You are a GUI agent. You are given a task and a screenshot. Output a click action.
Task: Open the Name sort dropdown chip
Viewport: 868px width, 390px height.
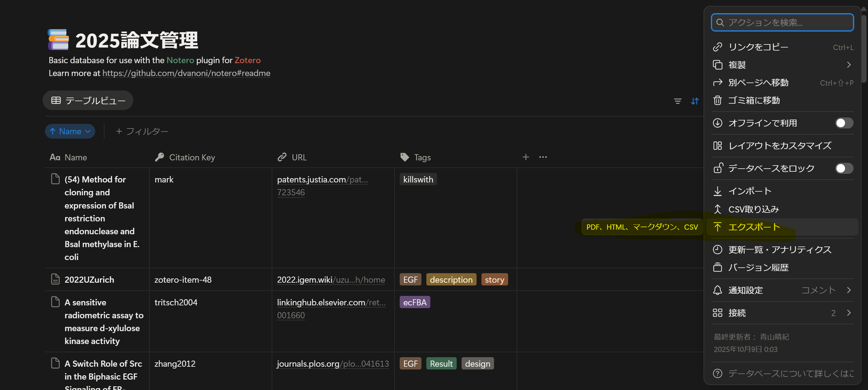[70, 131]
